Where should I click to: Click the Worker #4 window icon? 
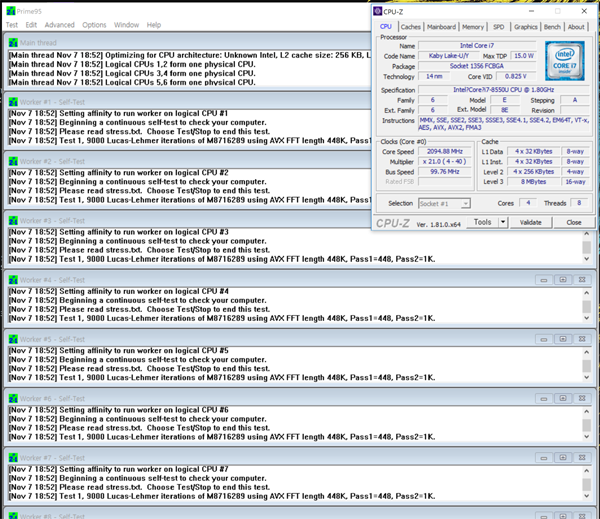[13, 280]
